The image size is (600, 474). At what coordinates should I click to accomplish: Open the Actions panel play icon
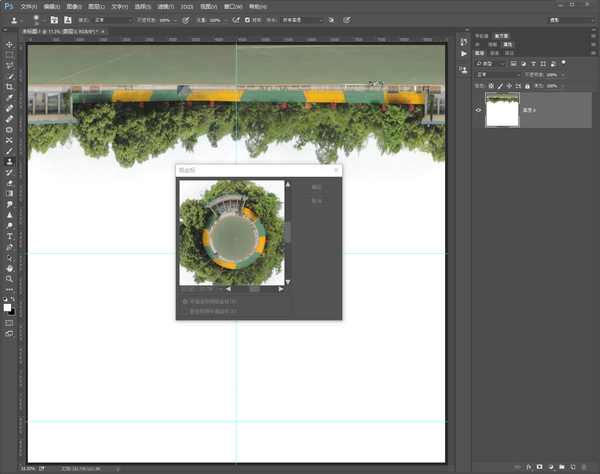click(x=464, y=54)
